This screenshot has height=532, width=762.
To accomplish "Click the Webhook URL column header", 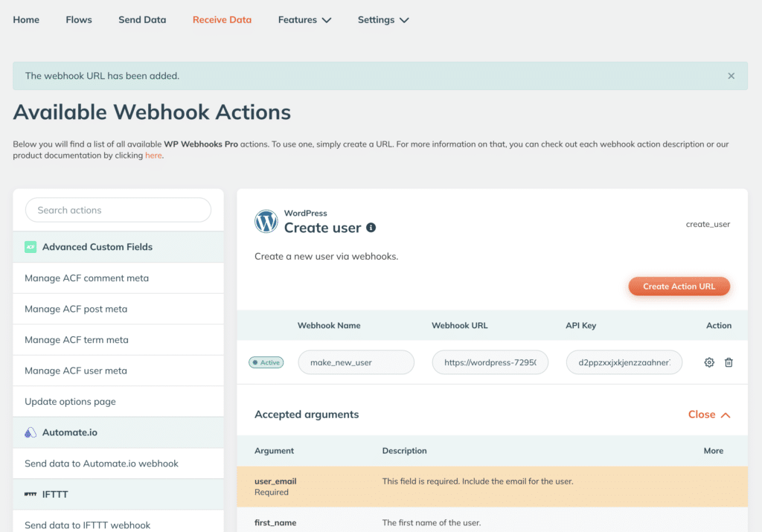I will [460, 325].
